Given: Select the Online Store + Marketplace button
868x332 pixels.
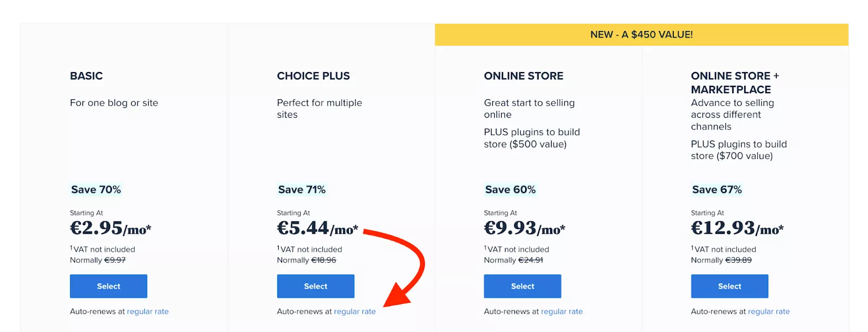Looking at the screenshot, I should [730, 286].
